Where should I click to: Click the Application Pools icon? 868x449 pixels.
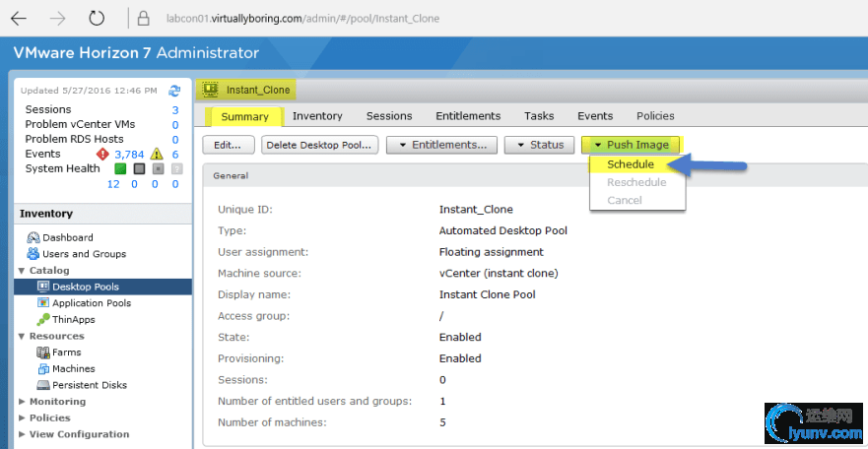pos(43,303)
